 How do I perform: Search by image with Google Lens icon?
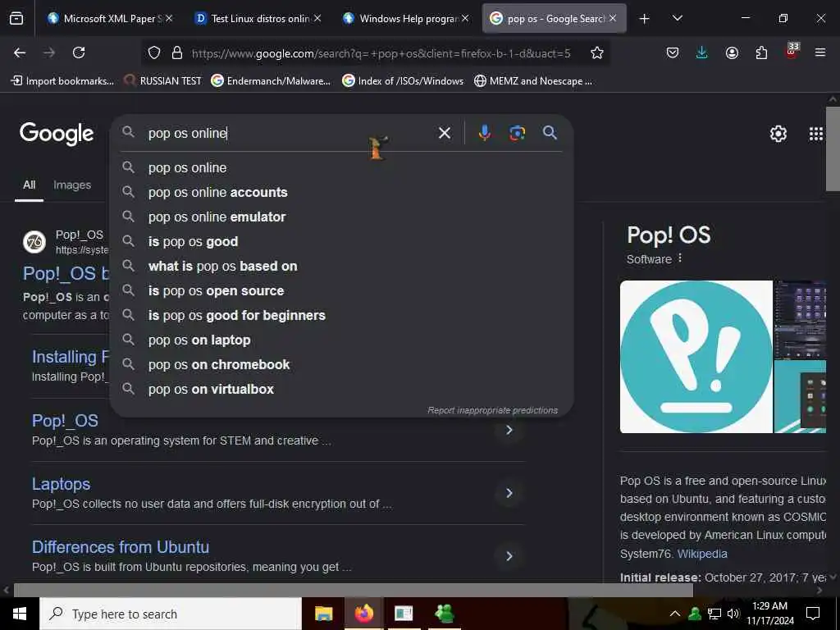tap(517, 133)
